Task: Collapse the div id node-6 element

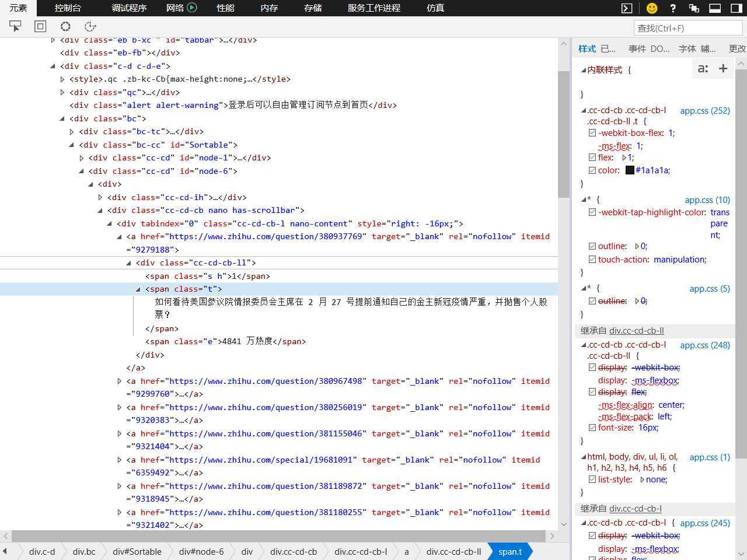Action: 82,171
